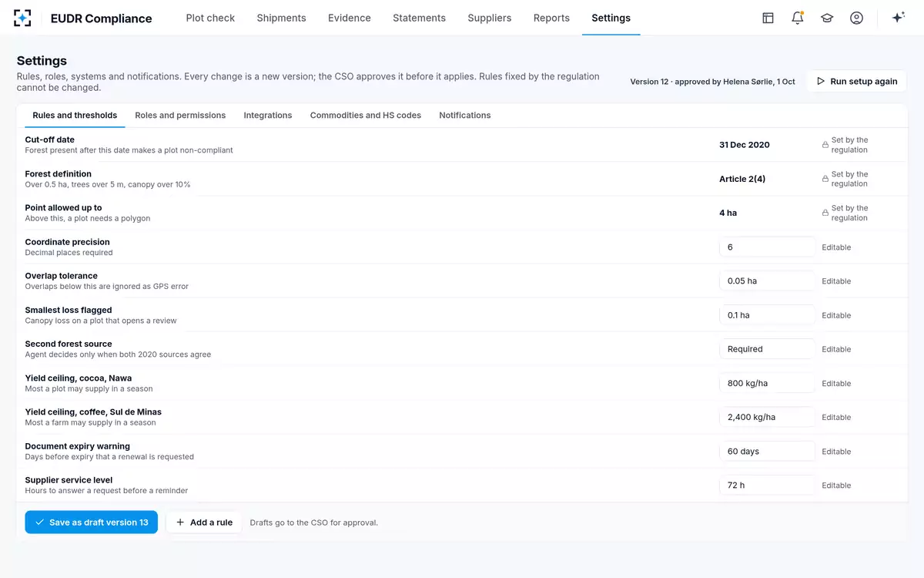Select the Settings menu item
This screenshot has width=924, height=578.
tap(611, 18)
